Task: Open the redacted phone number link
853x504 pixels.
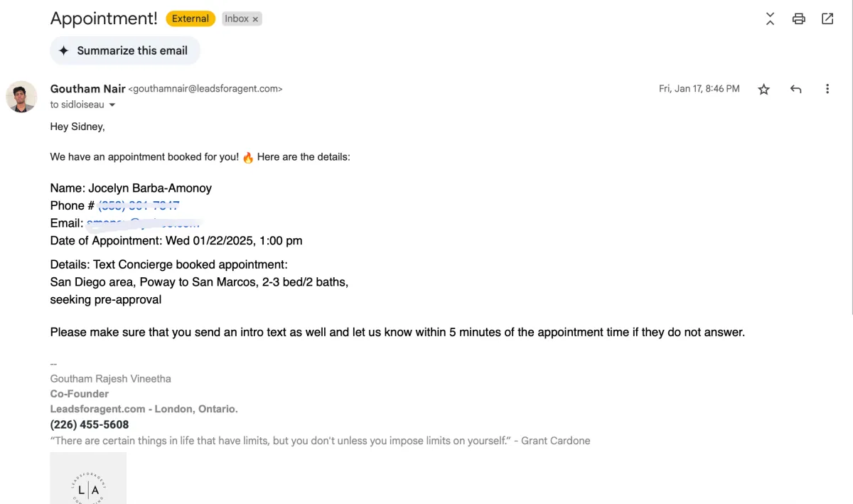Action: [139, 205]
